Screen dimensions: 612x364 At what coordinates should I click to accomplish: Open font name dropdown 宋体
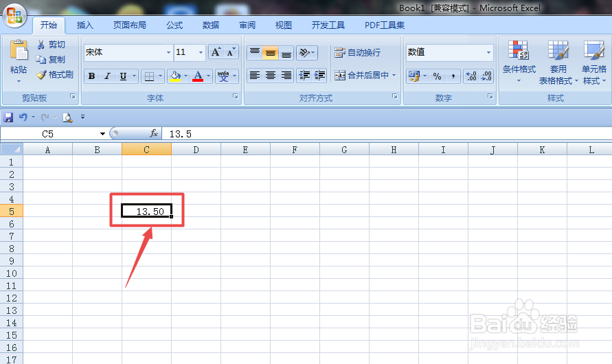coord(168,52)
